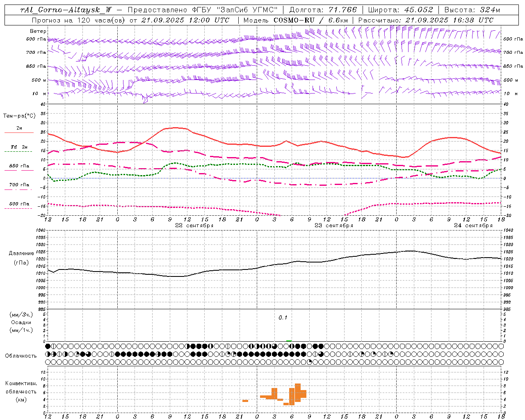Click the Модель COSMO-RU / 6.6км label

coord(296,20)
